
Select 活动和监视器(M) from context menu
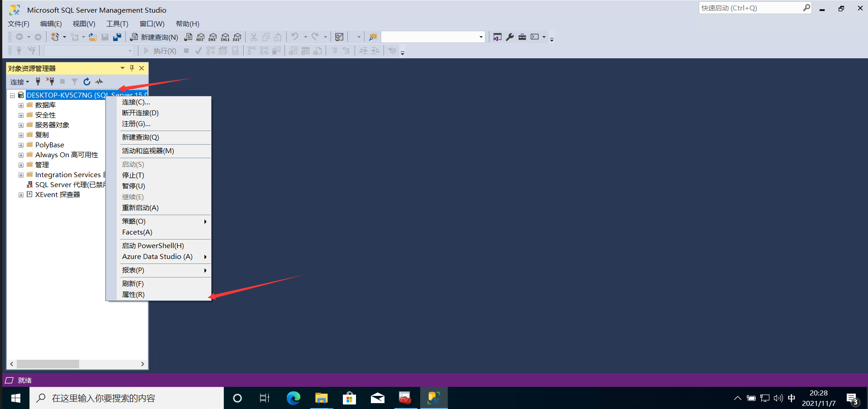[158, 151]
